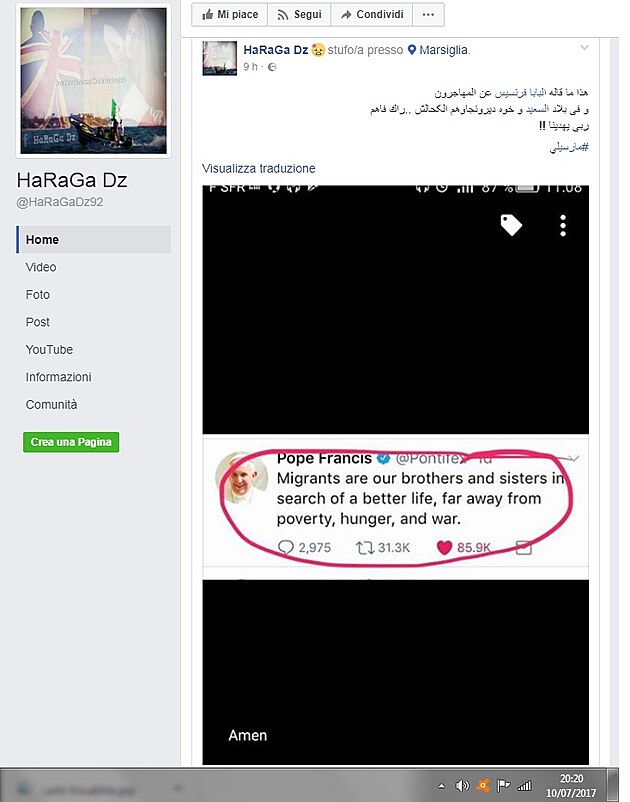Screen dimensions: 630x802
Task: Expand the post options chevron
Action: click(584, 48)
